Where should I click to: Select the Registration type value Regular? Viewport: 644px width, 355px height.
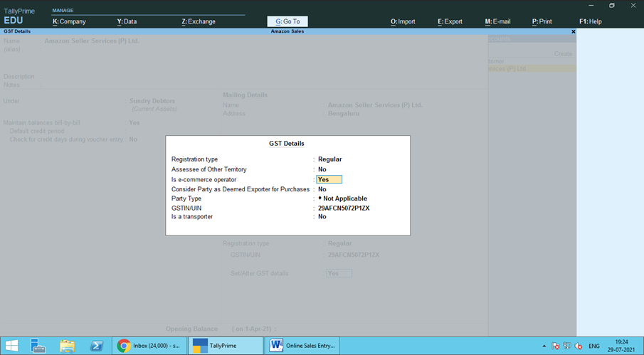pos(329,159)
